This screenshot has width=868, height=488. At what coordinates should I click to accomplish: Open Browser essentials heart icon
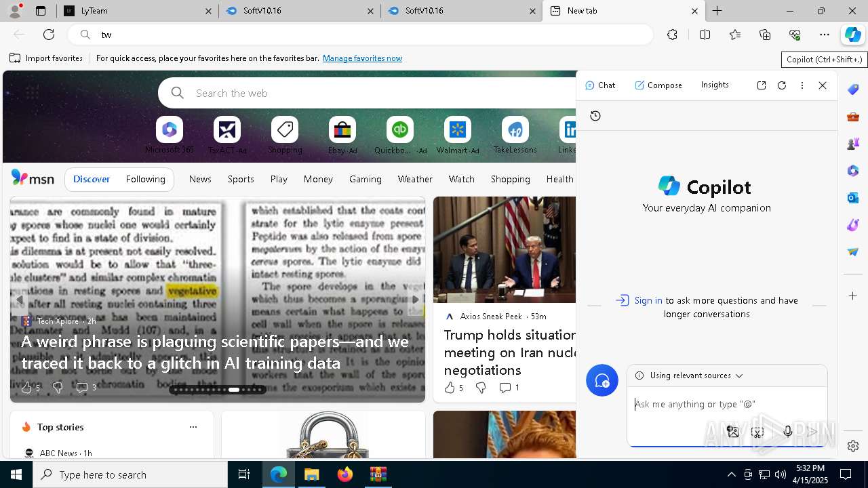795,35
